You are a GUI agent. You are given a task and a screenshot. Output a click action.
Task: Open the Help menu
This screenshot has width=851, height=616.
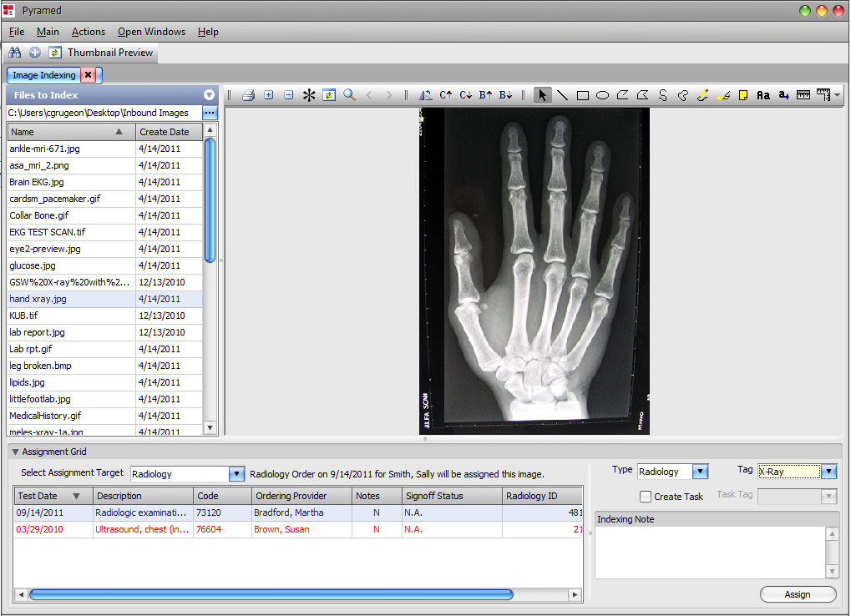coord(208,32)
